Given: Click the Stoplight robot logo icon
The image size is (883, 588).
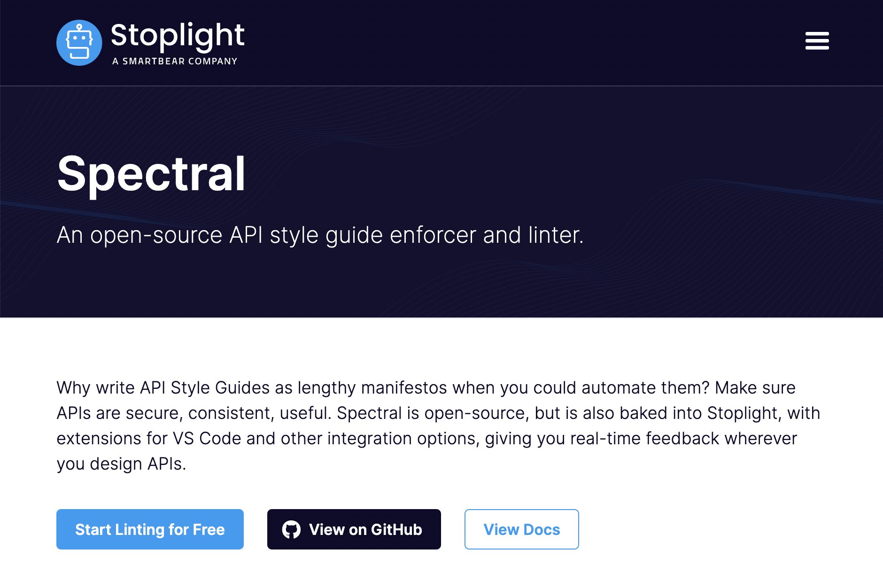Looking at the screenshot, I should coord(79,43).
